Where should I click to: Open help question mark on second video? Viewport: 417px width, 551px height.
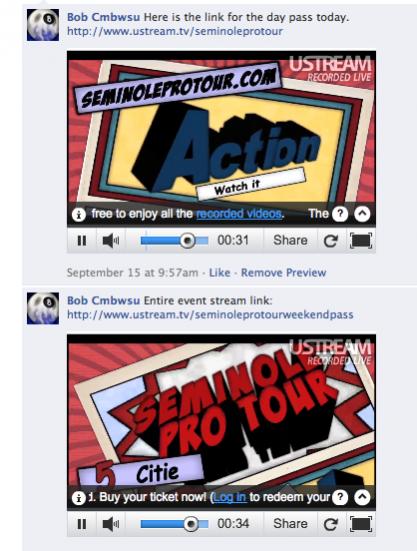click(340, 497)
